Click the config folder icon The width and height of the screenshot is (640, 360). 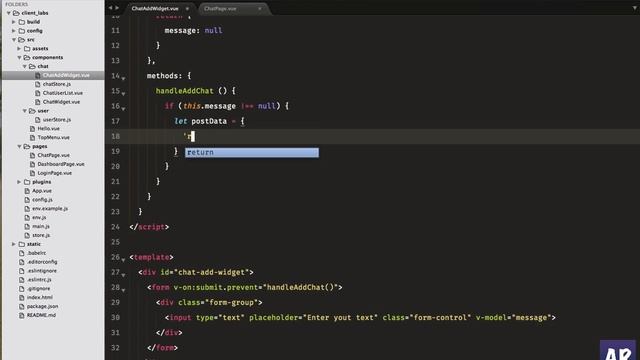pos(22,31)
